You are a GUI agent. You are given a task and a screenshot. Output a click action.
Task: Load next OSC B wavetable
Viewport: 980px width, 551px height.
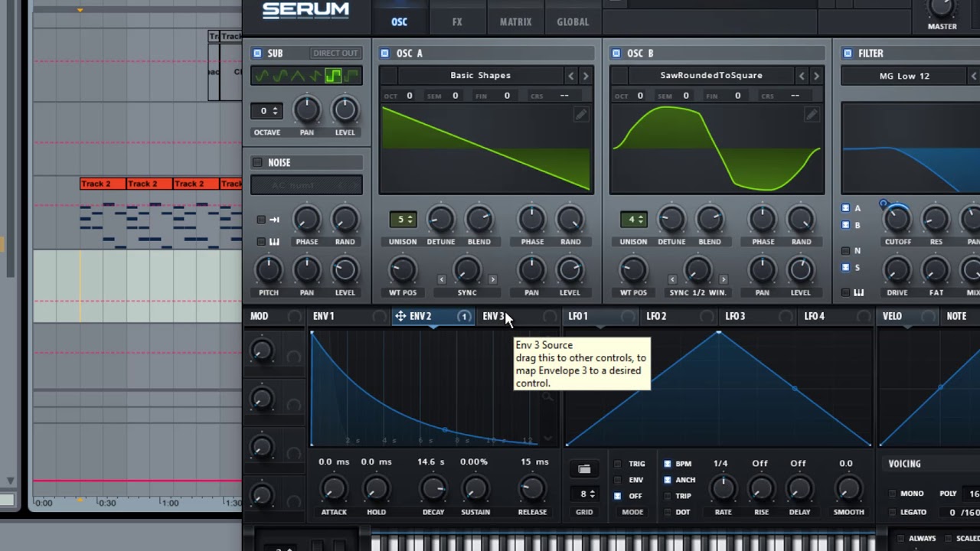pyautogui.click(x=816, y=76)
